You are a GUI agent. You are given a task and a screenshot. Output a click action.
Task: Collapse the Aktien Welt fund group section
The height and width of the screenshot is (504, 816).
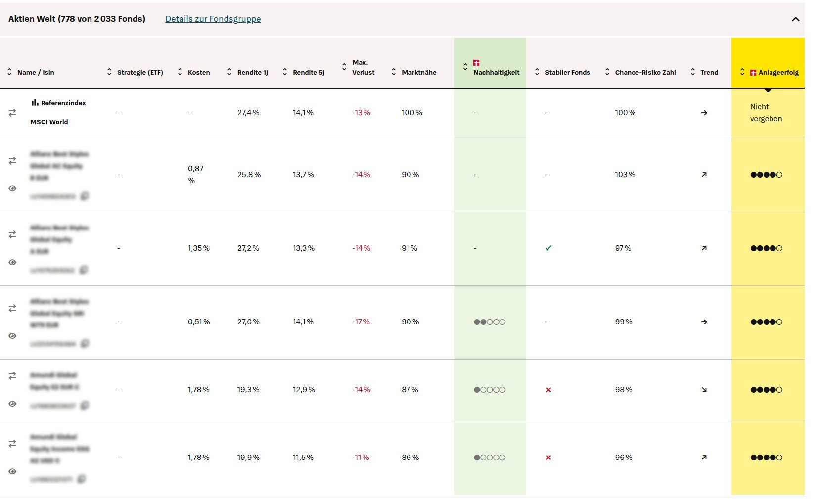coord(795,19)
